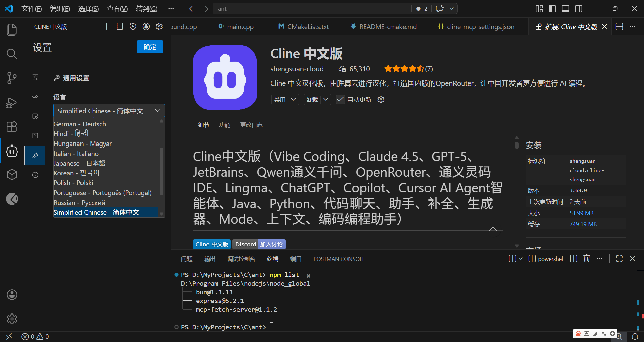Toggle primary side bar visibility
This screenshot has height=342, width=644.
(x=552, y=9)
